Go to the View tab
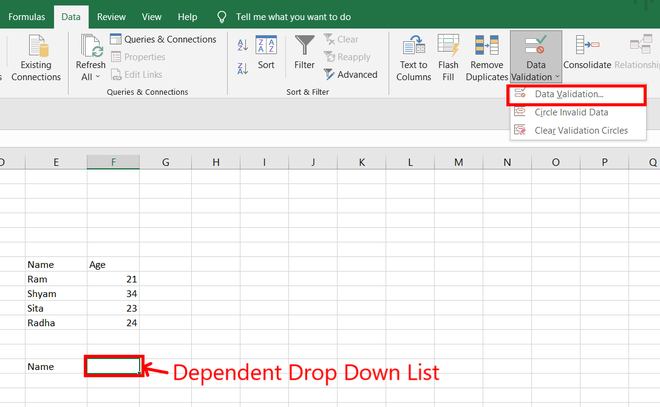Image resolution: width=660 pixels, height=407 pixels. pyautogui.click(x=152, y=17)
